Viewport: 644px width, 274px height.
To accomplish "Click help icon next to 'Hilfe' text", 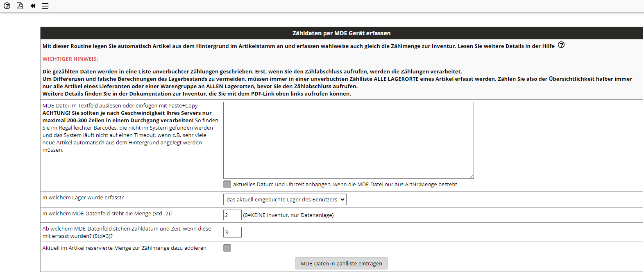I will pos(561,45).
